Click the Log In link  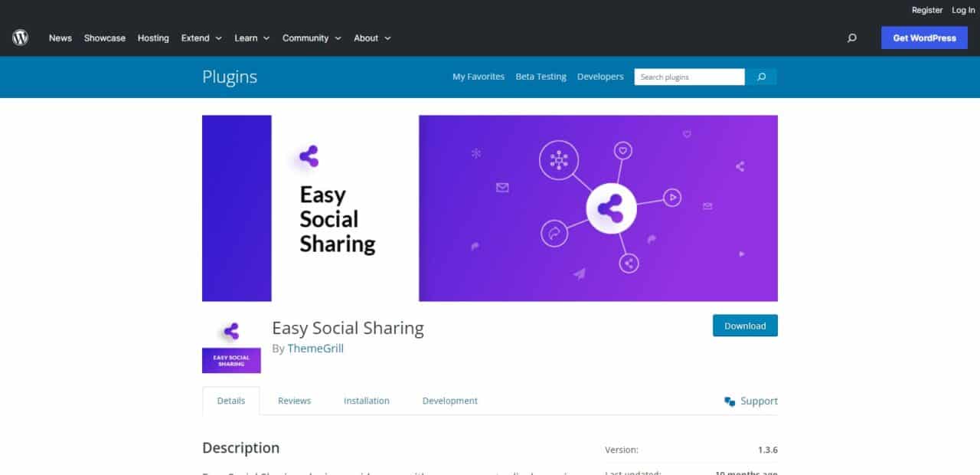[x=963, y=10]
